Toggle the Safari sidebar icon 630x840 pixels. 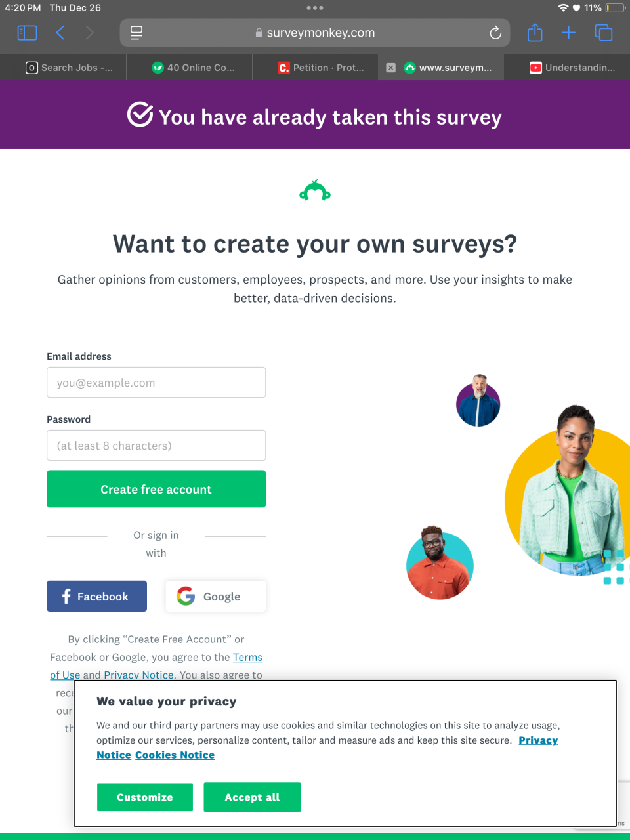27,33
